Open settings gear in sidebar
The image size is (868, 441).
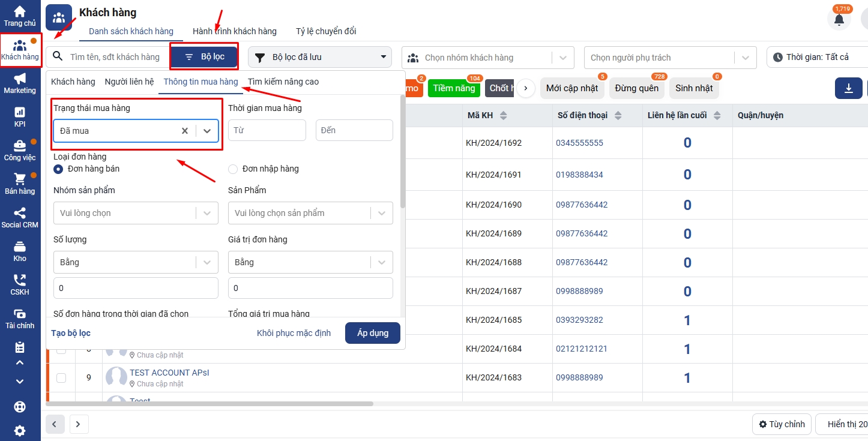click(x=20, y=430)
